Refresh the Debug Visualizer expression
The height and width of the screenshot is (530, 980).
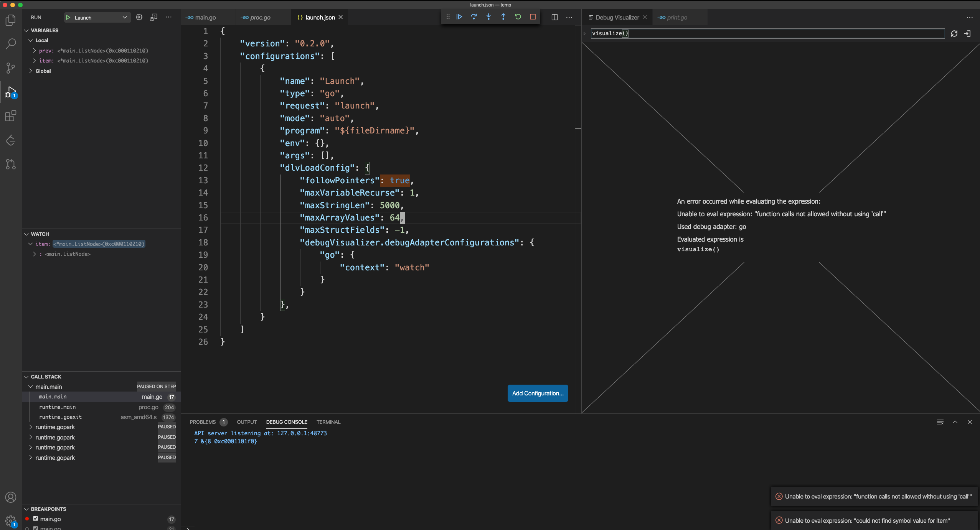[954, 33]
